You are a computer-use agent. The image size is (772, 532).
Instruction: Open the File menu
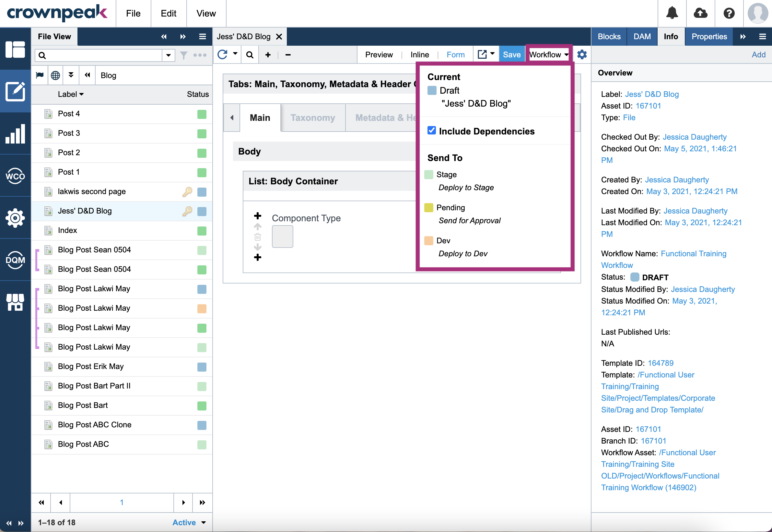[x=133, y=13]
